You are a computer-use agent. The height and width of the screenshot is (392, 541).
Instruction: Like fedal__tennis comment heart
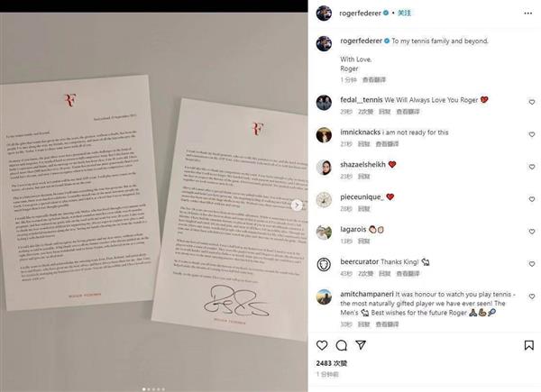pyautogui.click(x=532, y=102)
